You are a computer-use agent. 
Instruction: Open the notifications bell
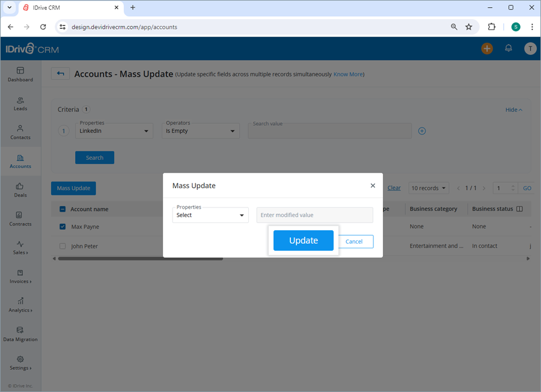(509, 48)
